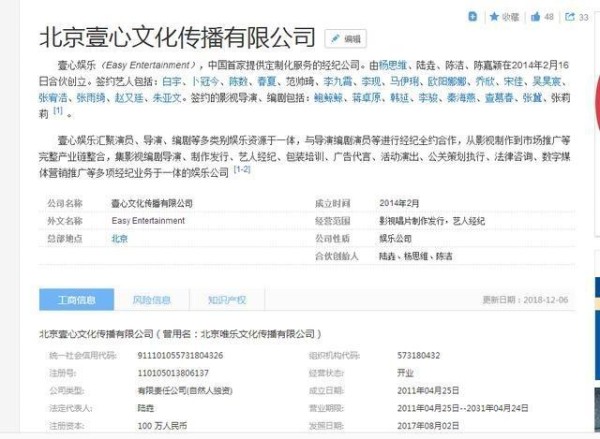Click the page title 北京壹心文化传播有限公司
The width and height of the screenshot is (600, 439).
pyautogui.click(x=177, y=39)
